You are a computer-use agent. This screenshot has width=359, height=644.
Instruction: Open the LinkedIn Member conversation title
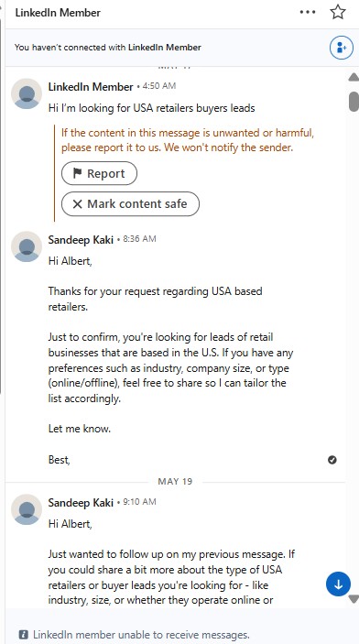pos(58,13)
